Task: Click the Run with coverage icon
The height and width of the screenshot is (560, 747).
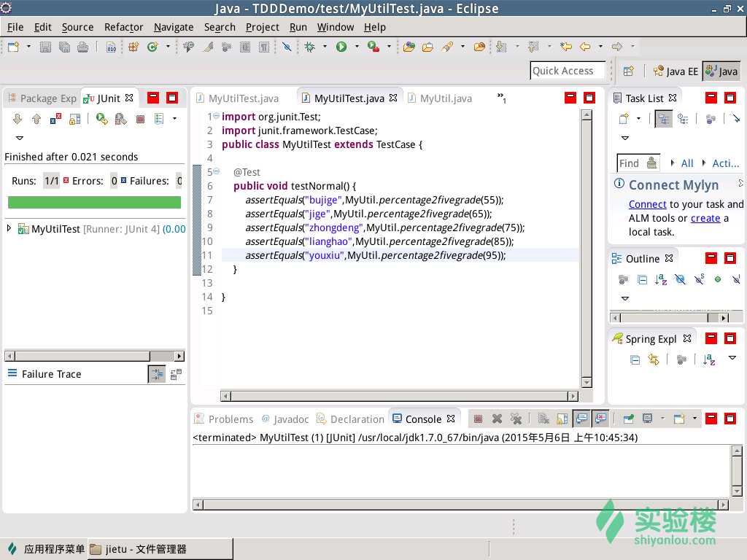Action: [x=373, y=47]
